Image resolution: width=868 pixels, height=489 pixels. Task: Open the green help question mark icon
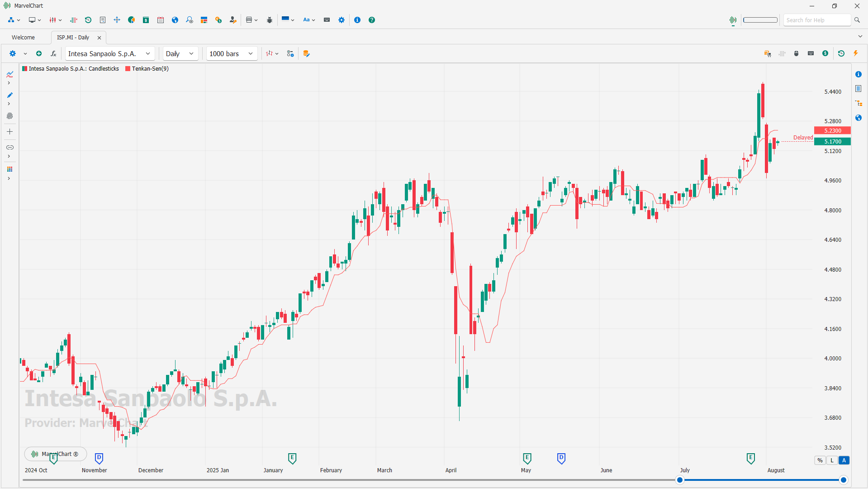[x=372, y=20]
